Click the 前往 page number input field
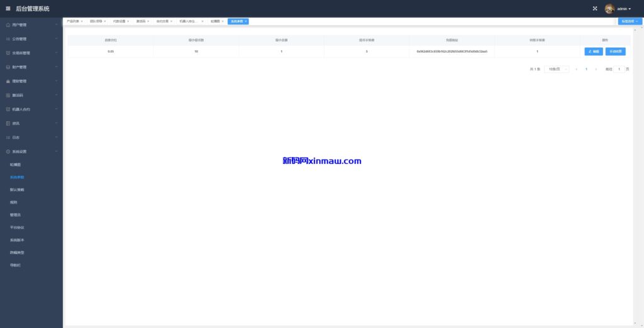This screenshot has height=328, width=644. point(619,69)
